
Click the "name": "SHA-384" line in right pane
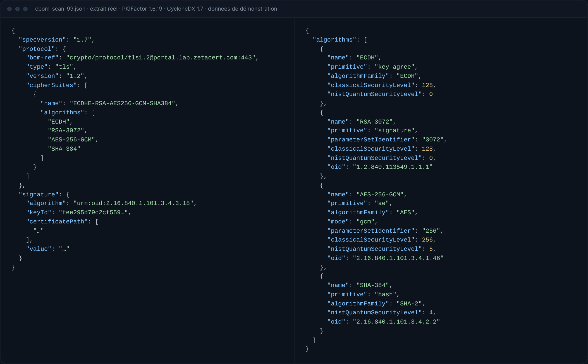coord(360,285)
